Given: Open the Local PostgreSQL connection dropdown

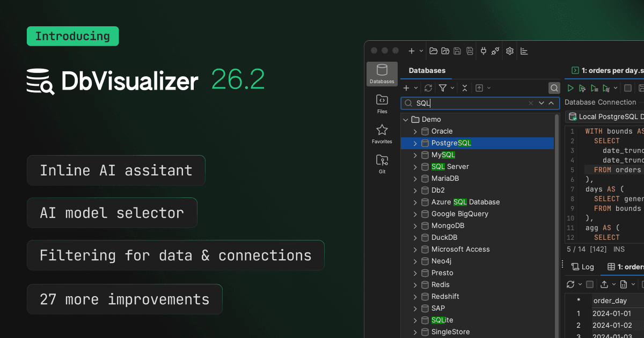Looking at the screenshot, I should point(605,116).
